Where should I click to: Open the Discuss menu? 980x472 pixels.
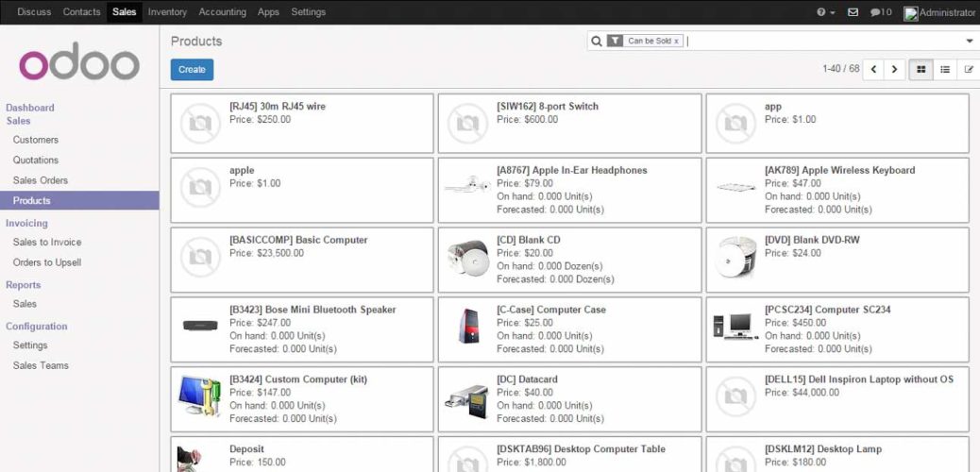coord(34,12)
